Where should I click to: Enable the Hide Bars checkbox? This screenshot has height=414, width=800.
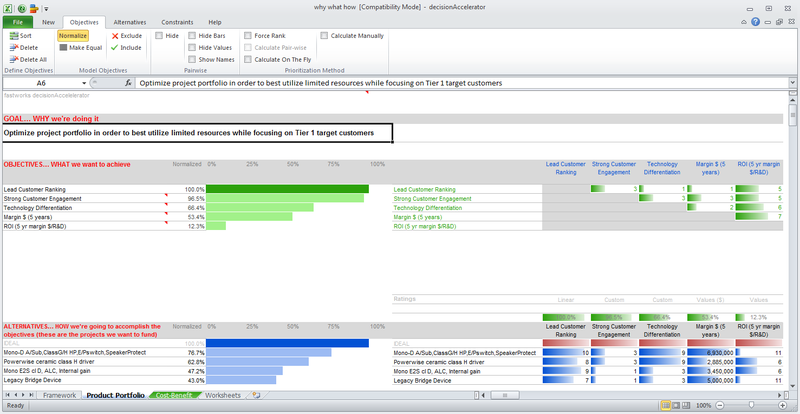tap(192, 36)
